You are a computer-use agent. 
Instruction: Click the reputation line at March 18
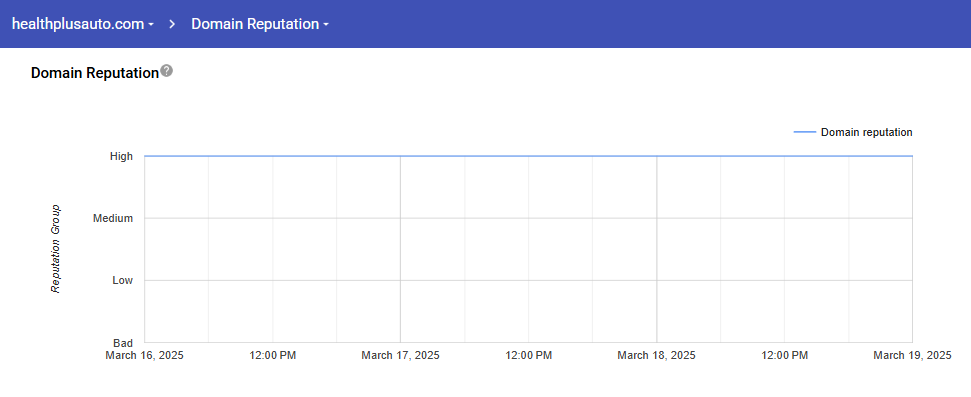point(656,156)
